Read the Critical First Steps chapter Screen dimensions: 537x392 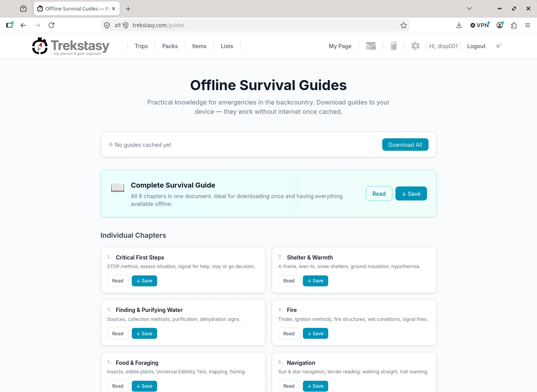pos(118,281)
